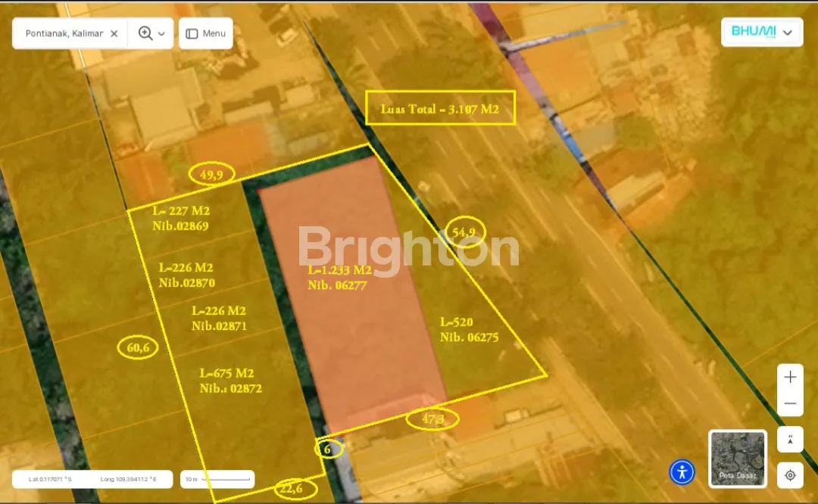Click the magnifier search icon
This screenshot has width=818, height=504.
[145, 33]
